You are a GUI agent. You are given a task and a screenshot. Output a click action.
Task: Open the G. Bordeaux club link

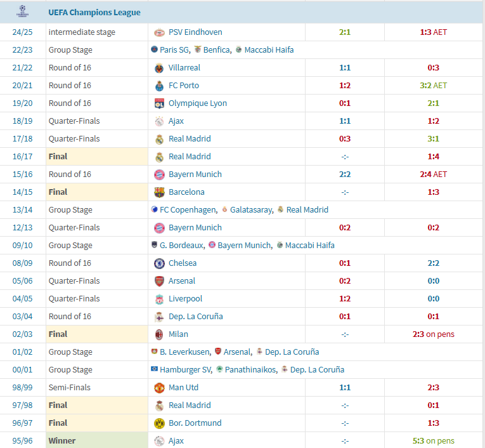(181, 245)
